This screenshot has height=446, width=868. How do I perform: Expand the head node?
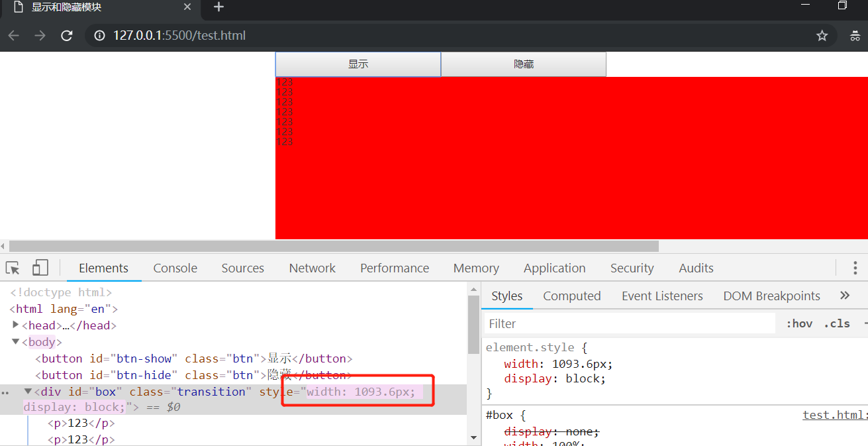pyautogui.click(x=16, y=325)
